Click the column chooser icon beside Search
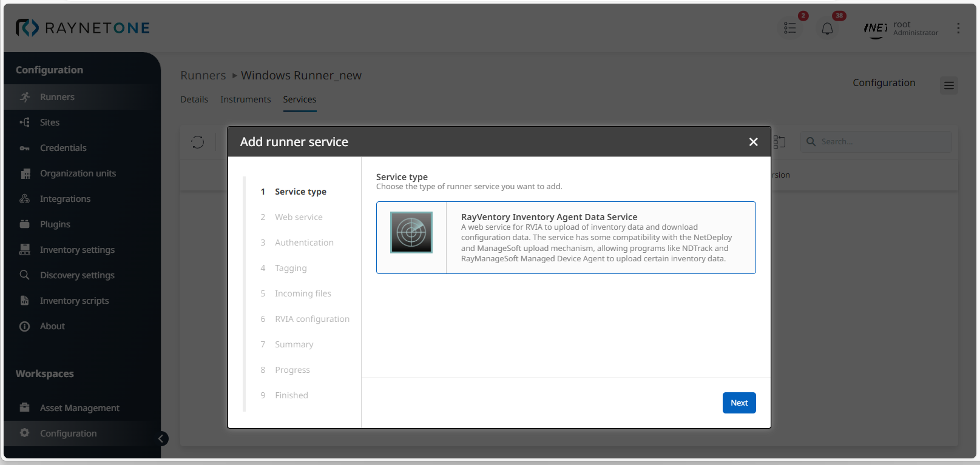This screenshot has height=465, width=980. coord(779,142)
